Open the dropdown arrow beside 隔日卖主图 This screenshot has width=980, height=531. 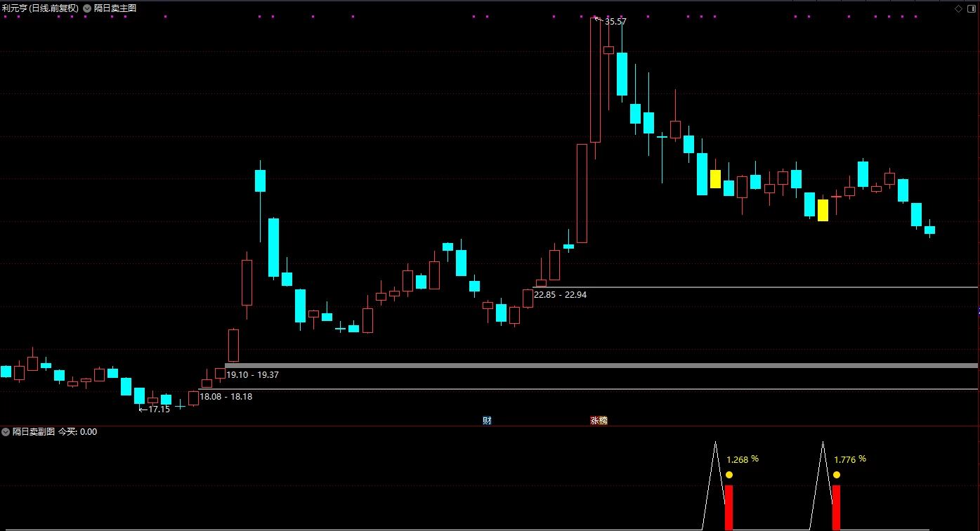87,8
